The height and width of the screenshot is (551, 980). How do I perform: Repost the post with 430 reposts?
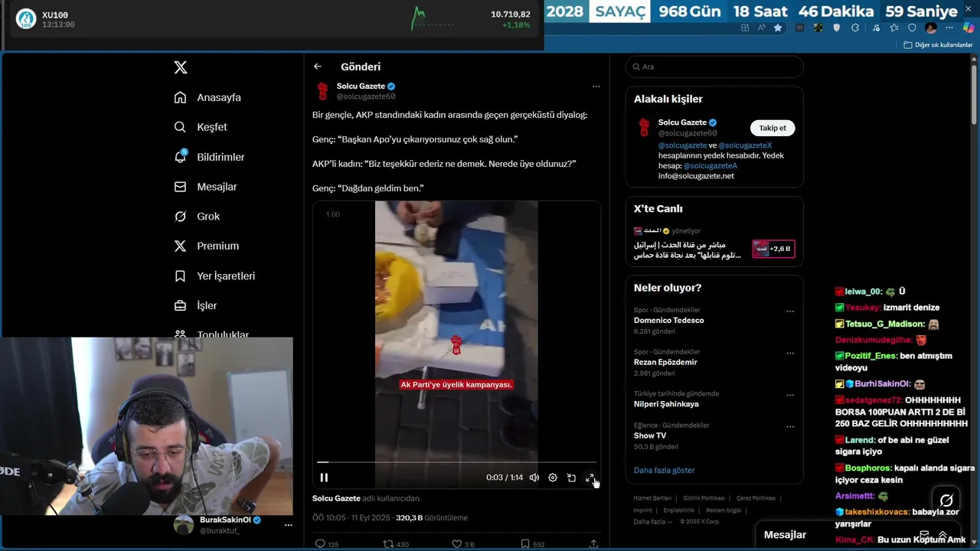point(396,544)
